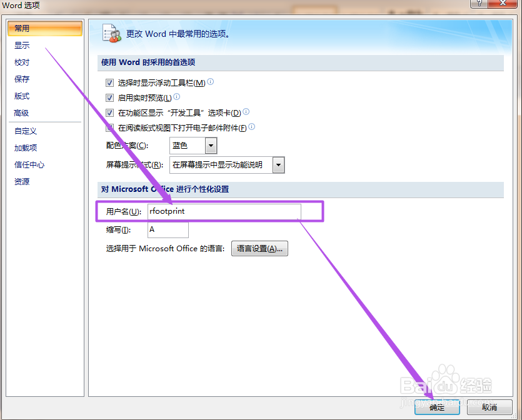The image size is (522, 420).
Task: Open the 屏幕提示样式 dropdown
Action: click(x=277, y=165)
